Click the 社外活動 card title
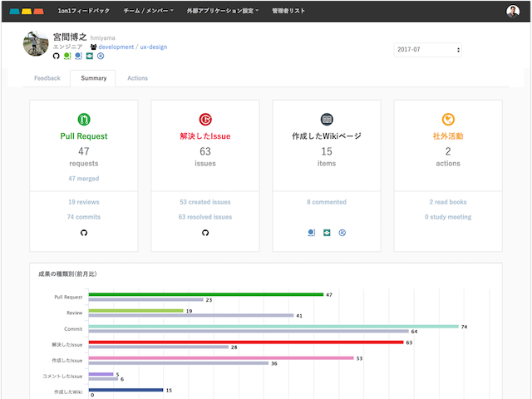 pos(448,136)
